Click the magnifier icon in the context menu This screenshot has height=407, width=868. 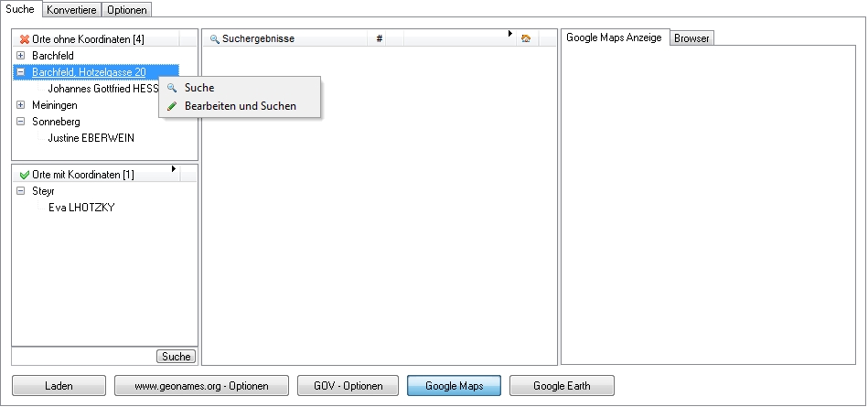click(x=172, y=88)
